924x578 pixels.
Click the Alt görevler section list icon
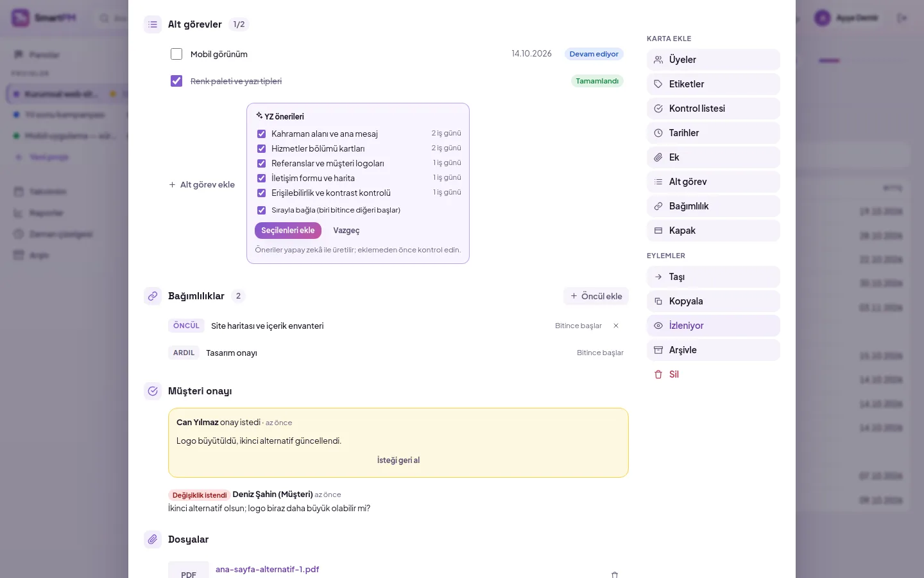(x=153, y=24)
